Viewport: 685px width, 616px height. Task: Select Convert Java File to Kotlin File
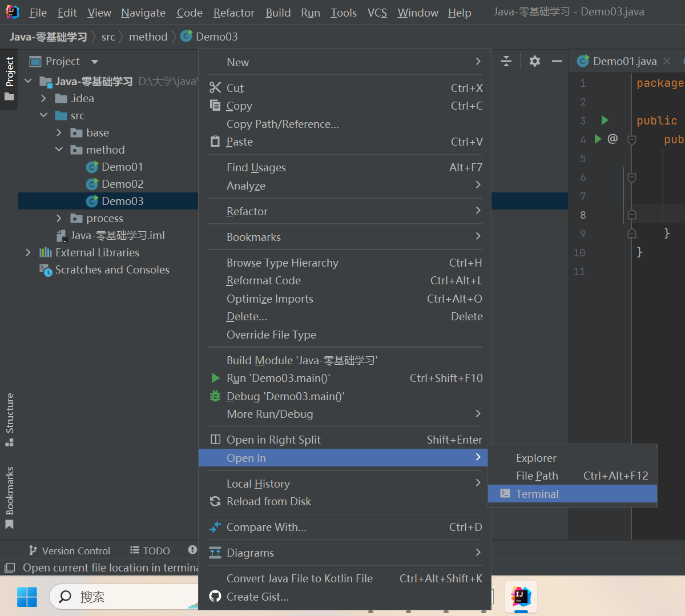tap(344, 578)
